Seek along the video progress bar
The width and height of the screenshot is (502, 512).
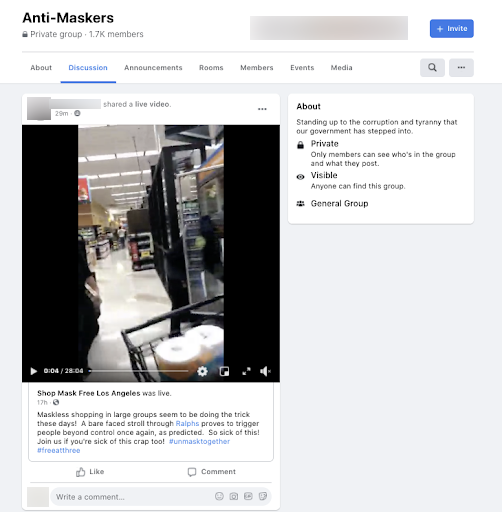point(138,371)
